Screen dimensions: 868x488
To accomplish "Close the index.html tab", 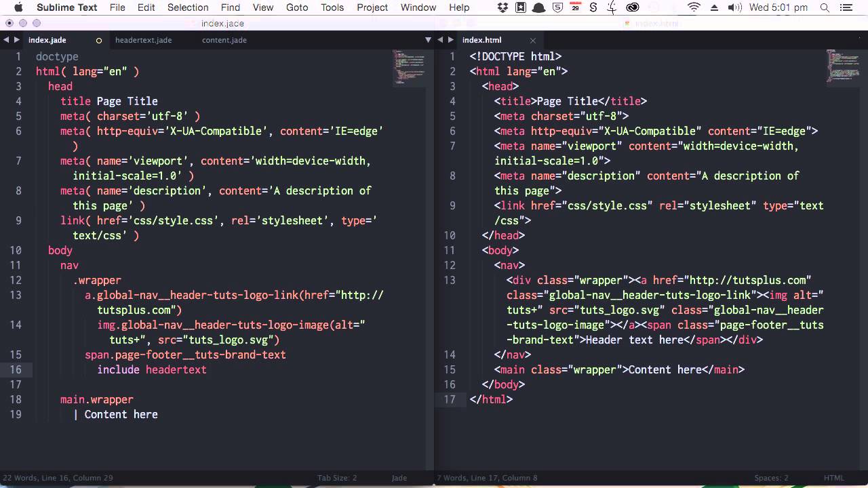I will 532,40.
